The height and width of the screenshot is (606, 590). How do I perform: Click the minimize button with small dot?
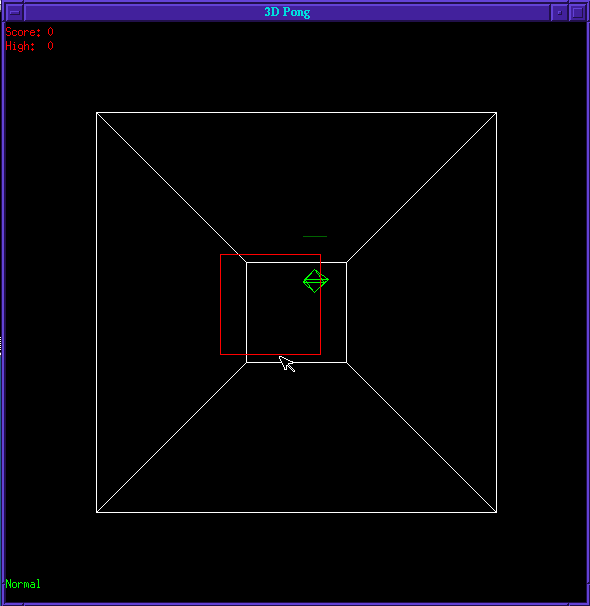click(x=559, y=12)
